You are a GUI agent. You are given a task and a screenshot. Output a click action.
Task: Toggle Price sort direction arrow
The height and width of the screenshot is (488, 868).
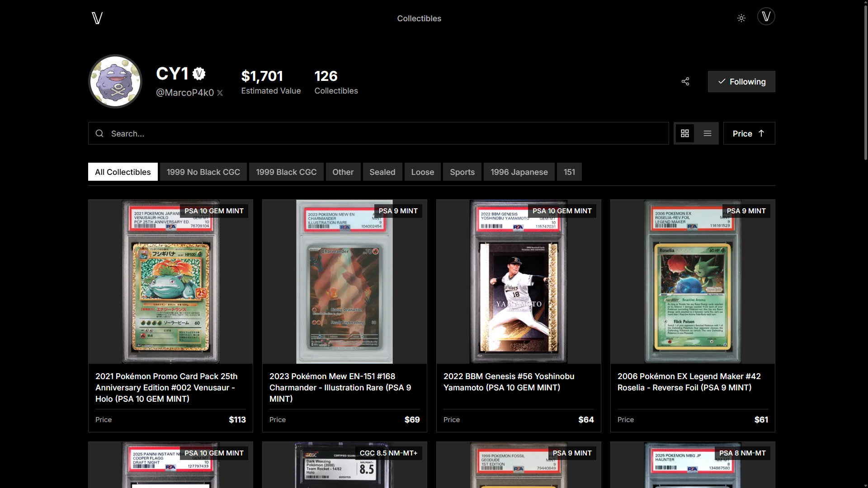(761, 133)
